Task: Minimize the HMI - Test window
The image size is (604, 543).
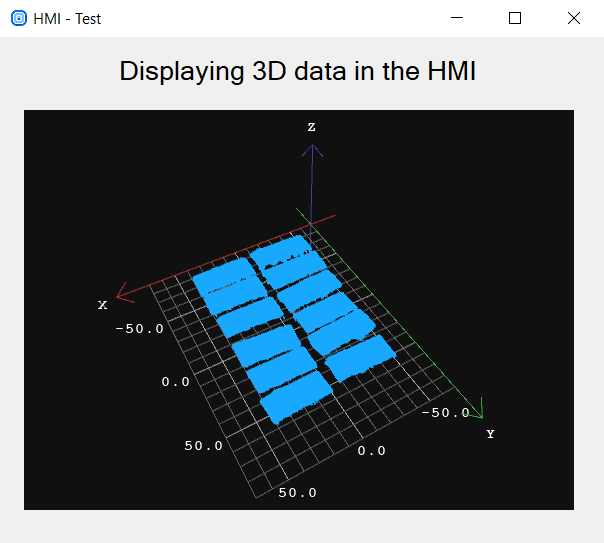Action: pyautogui.click(x=457, y=18)
